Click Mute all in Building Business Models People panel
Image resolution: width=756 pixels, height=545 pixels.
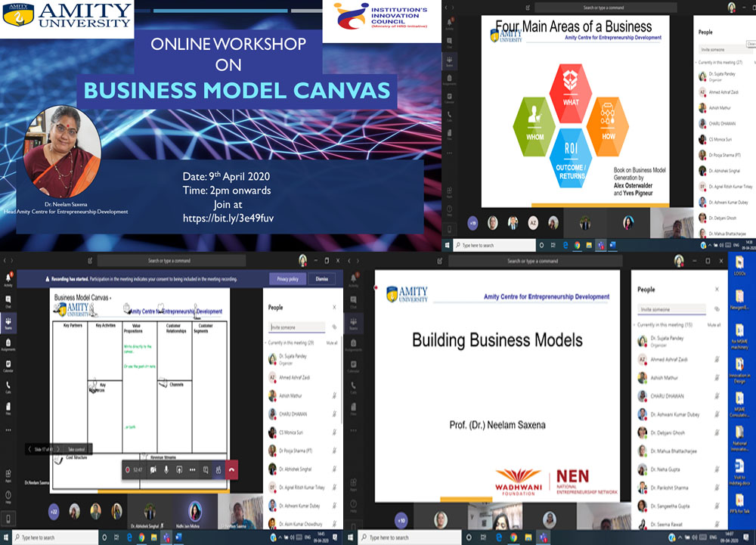click(714, 325)
